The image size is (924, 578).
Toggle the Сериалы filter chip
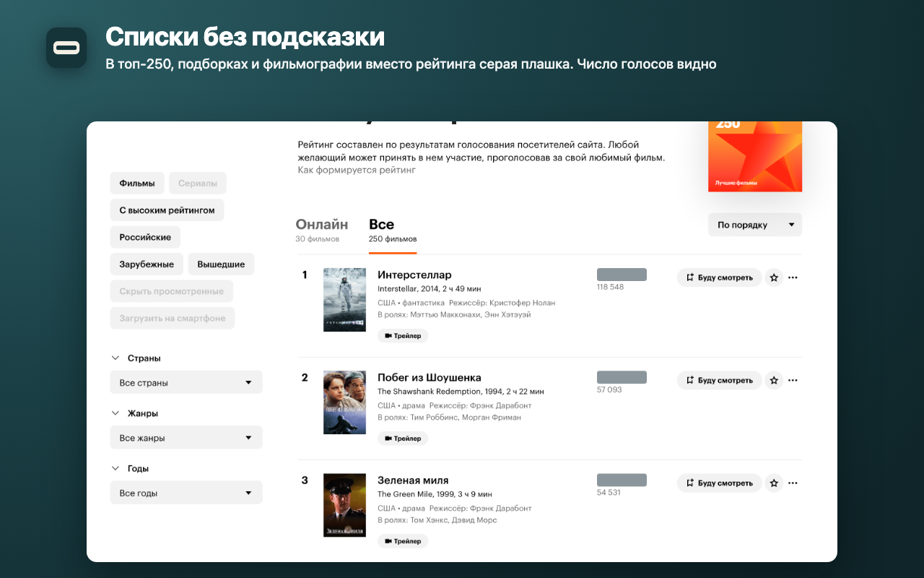[x=198, y=184]
